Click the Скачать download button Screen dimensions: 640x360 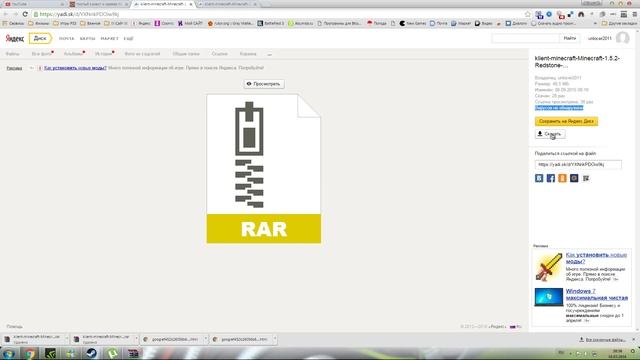coord(550,134)
